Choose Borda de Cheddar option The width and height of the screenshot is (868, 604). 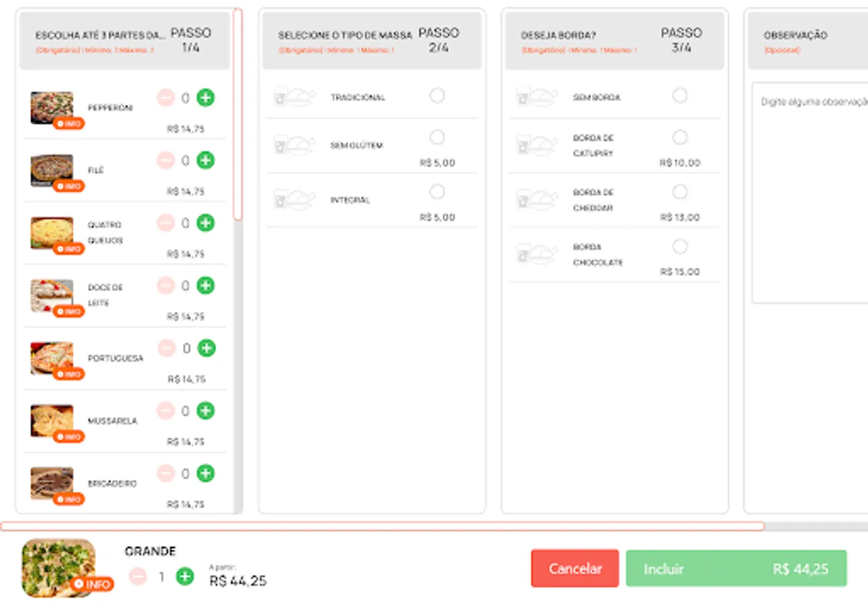click(x=680, y=193)
